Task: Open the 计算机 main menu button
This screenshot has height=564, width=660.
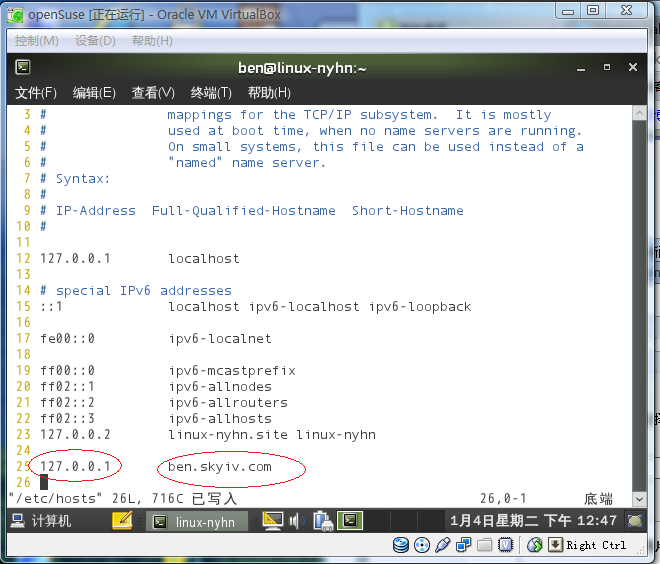Action: tap(41, 521)
